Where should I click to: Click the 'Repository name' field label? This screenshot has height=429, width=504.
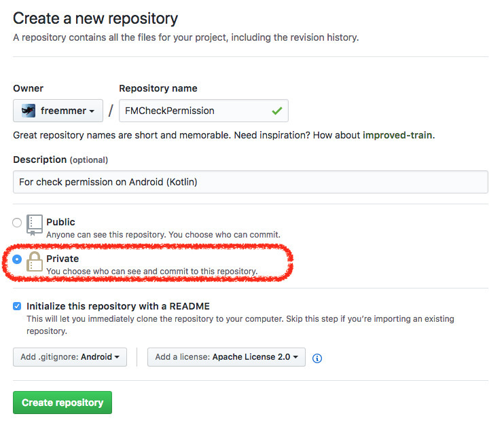pyautogui.click(x=158, y=88)
